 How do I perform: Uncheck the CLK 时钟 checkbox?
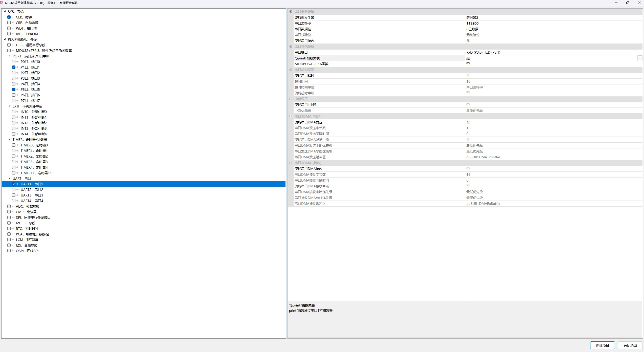point(9,17)
